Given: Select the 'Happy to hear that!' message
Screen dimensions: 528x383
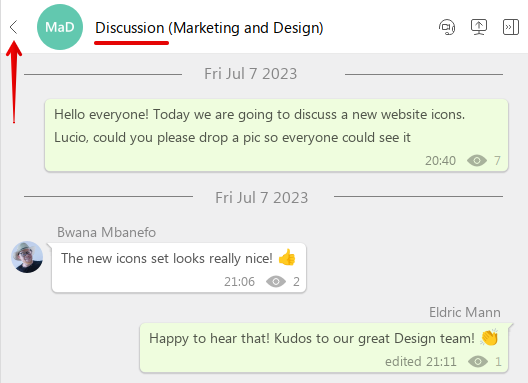Looking at the screenshot, I should coord(324,348).
